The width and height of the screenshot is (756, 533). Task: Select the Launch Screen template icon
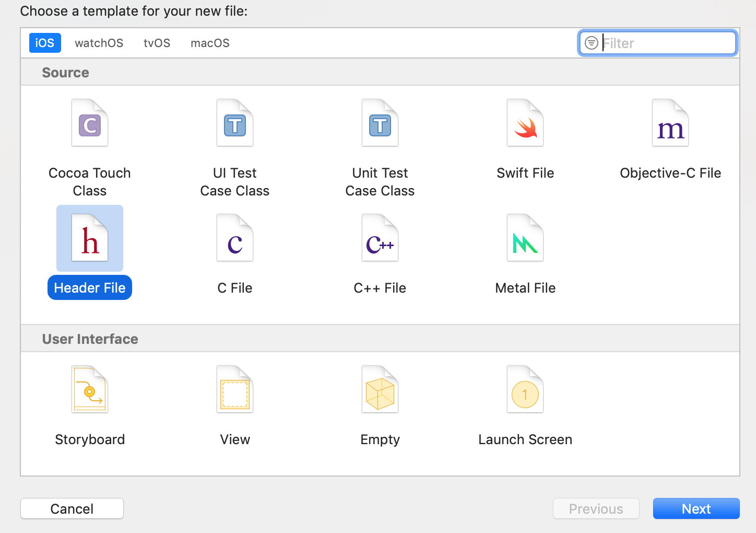525,389
